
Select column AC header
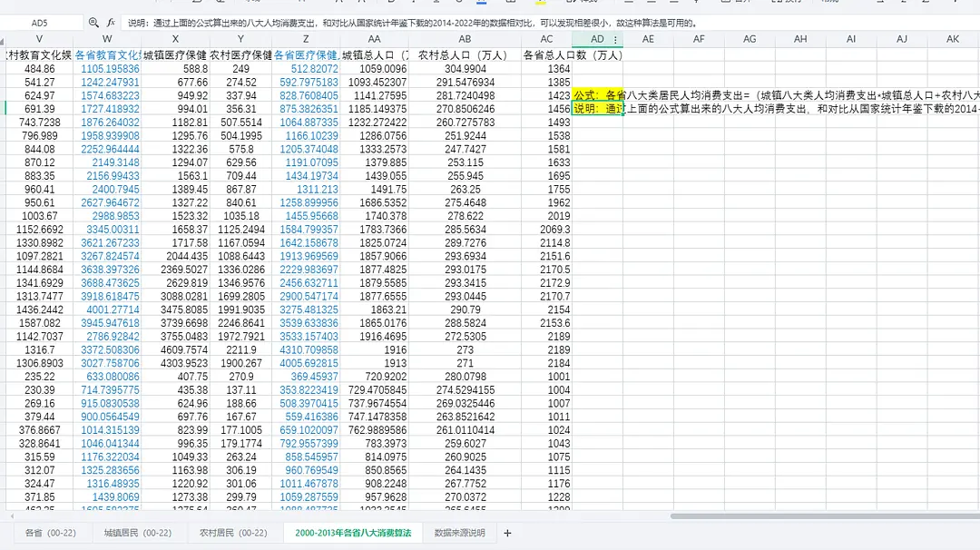(547, 39)
